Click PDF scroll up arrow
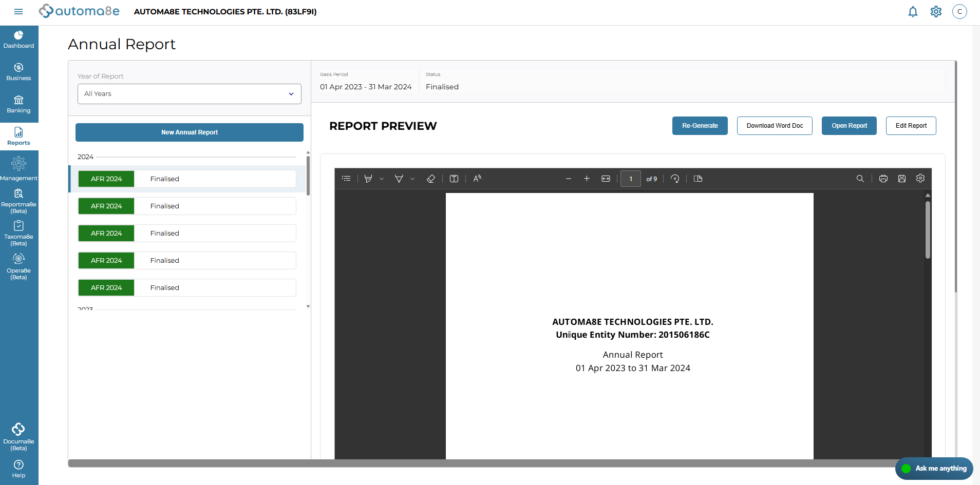The height and width of the screenshot is (485, 980). pos(928,196)
